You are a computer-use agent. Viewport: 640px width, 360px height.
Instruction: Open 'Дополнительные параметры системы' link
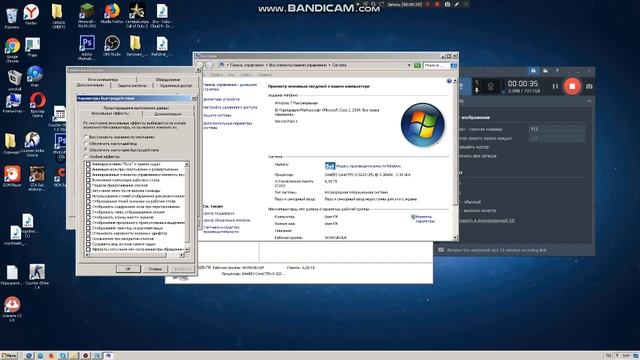click(x=227, y=125)
